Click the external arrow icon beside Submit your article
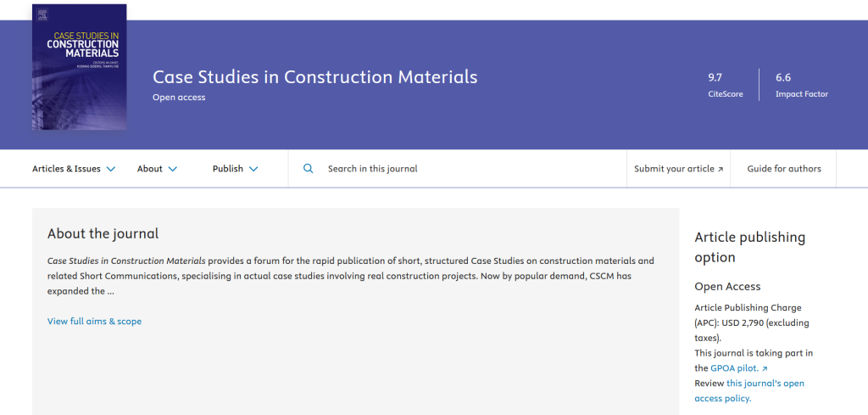The width and height of the screenshot is (868, 415). (x=721, y=170)
